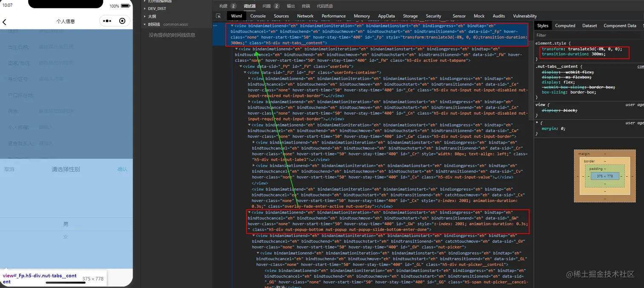Collapse the _FU userInfo-container node
The image size is (644, 288).
245,72
